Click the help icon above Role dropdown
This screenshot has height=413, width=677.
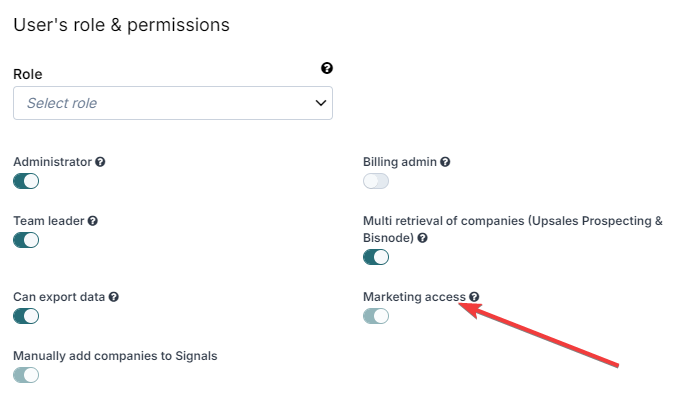tap(327, 68)
